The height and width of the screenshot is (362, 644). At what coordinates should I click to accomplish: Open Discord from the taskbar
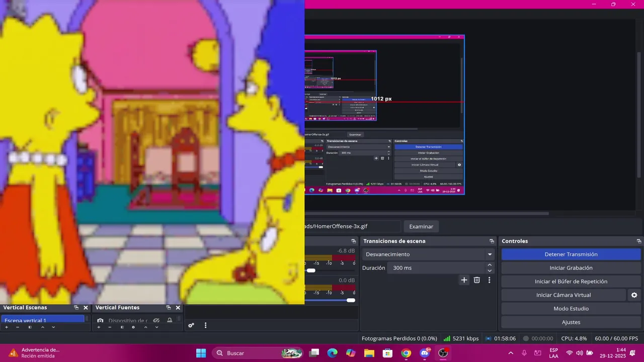(425, 353)
